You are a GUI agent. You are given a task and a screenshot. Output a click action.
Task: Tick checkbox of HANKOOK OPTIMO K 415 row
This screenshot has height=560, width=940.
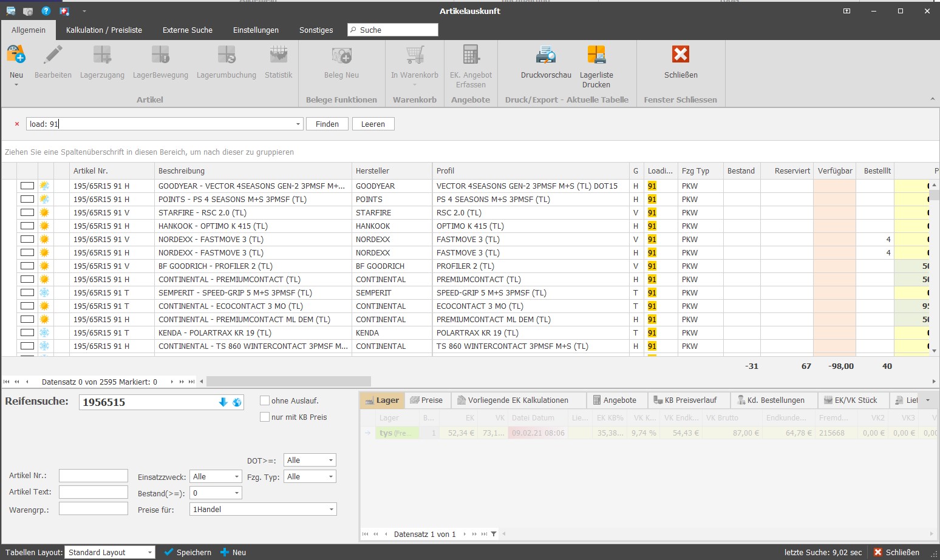pos(27,226)
